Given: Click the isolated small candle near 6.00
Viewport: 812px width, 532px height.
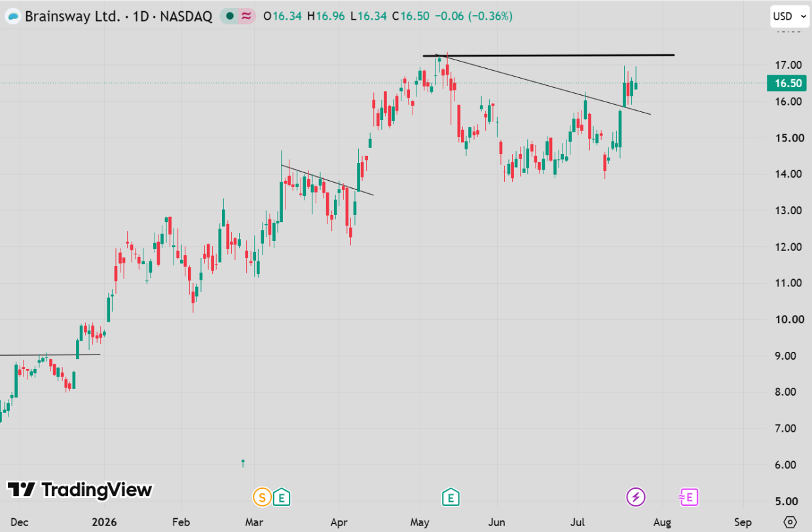Looking at the screenshot, I should 243,463.
